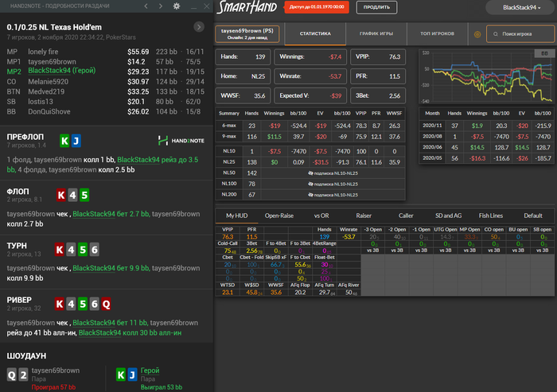This screenshot has height=392, width=557.
Task: Click the 3Bet 2.56 stat box
Action: click(x=378, y=96)
